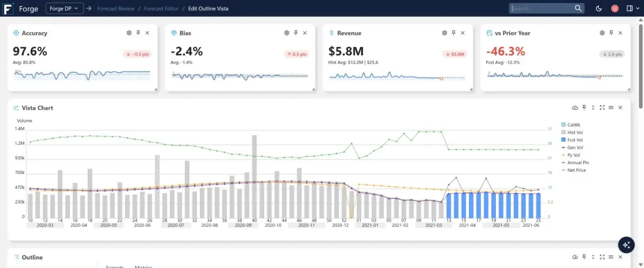Open settings on the Accuracy card

coord(129,33)
